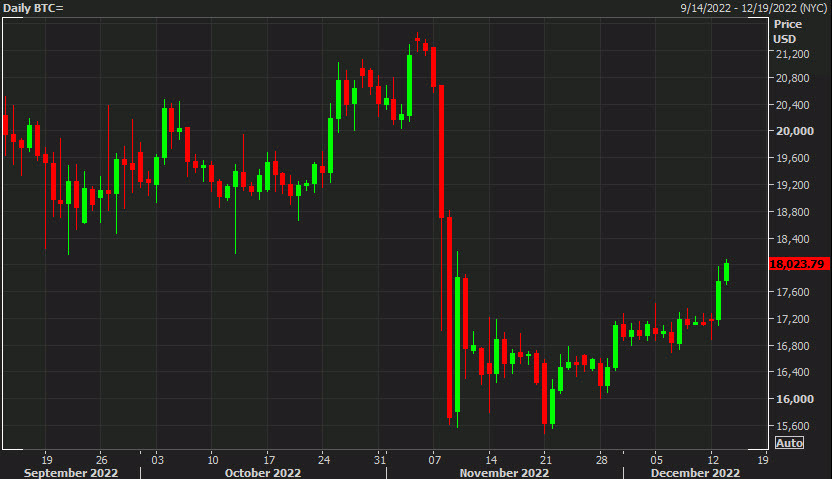Click the date tick labeled 19 in September
Viewport: 832px width, 479px height.
point(47,460)
